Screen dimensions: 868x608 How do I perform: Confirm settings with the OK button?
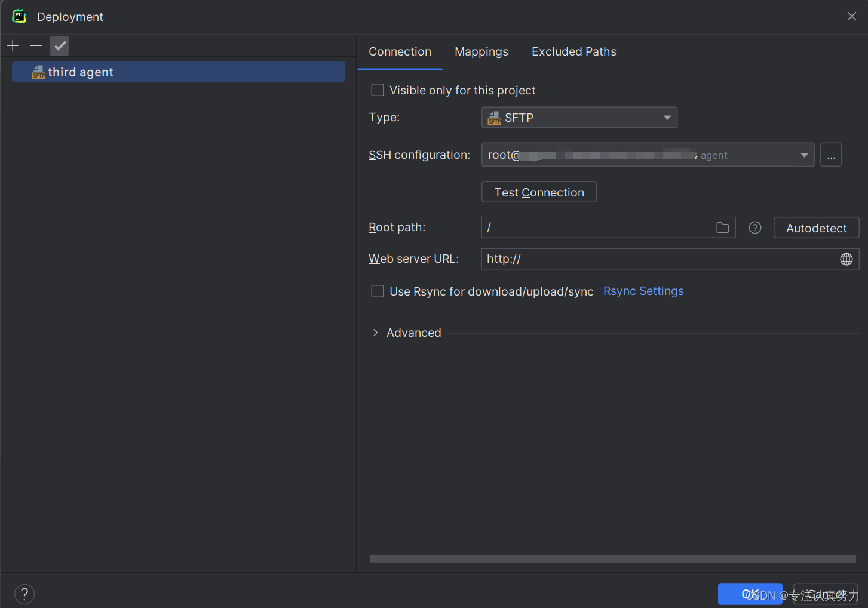point(750,594)
